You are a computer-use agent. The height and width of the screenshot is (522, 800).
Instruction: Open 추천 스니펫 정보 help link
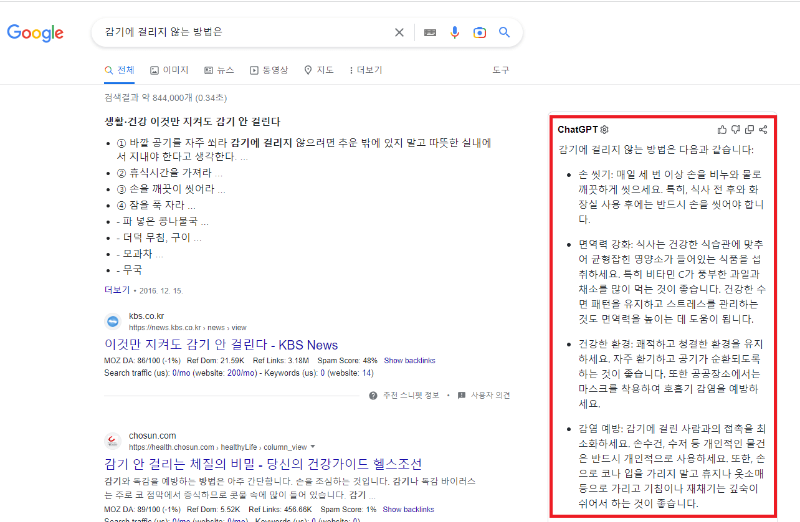404,395
